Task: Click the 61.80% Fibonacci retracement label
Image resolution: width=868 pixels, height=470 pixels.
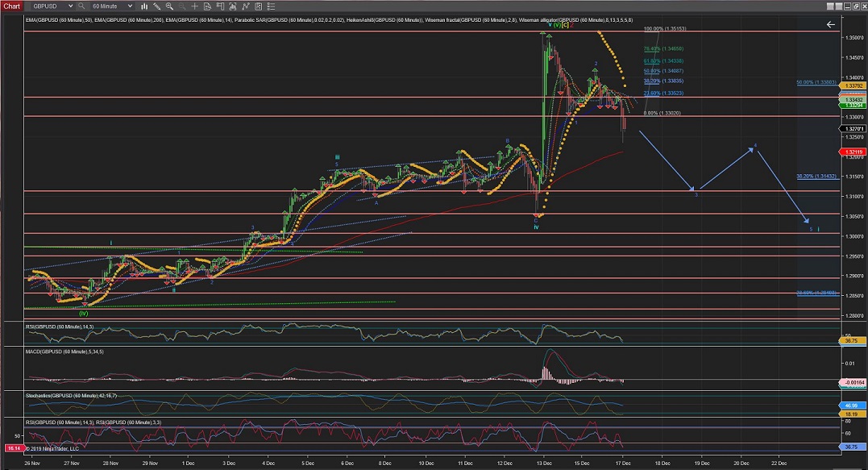Action: 663,61
